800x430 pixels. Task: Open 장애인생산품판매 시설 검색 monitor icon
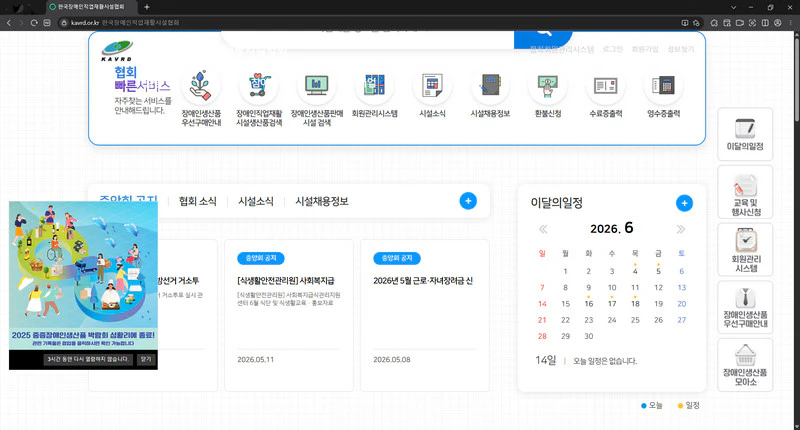(316, 86)
